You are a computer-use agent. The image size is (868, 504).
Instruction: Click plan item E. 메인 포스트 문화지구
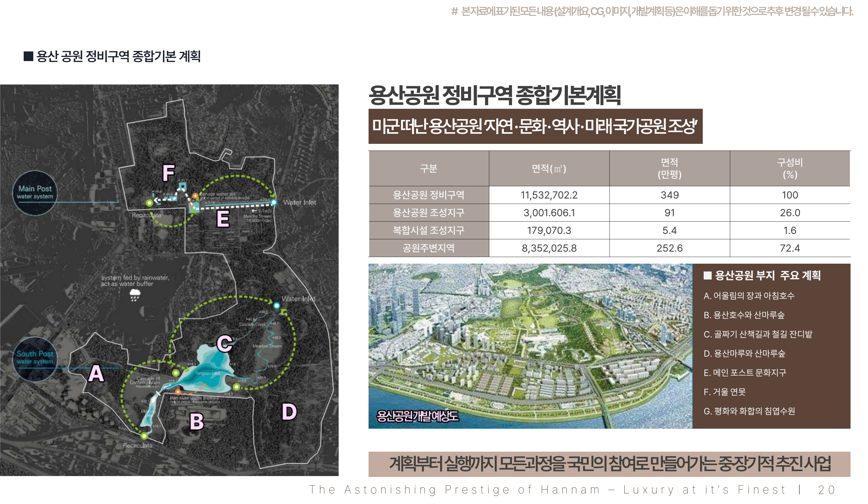745,372
